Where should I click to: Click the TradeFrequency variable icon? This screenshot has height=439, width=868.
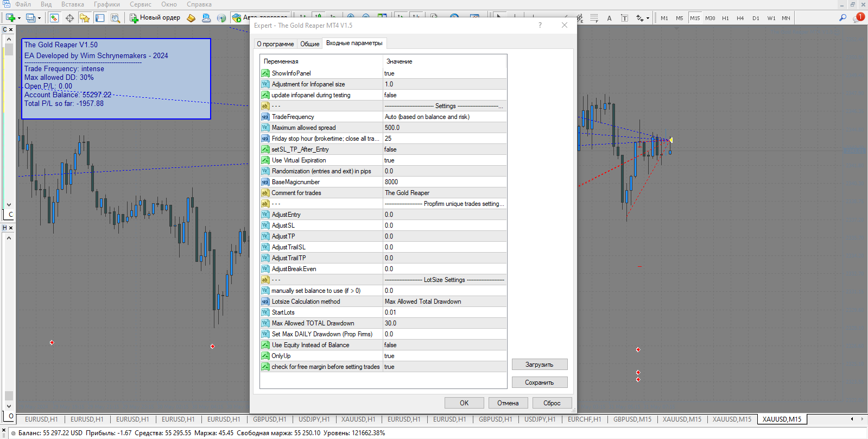point(265,117)
